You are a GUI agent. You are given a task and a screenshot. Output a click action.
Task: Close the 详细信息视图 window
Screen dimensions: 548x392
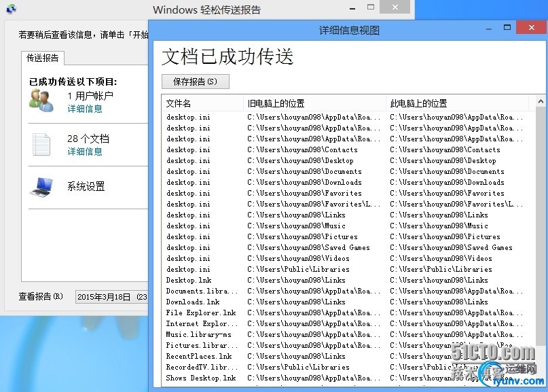pos(532,27)
